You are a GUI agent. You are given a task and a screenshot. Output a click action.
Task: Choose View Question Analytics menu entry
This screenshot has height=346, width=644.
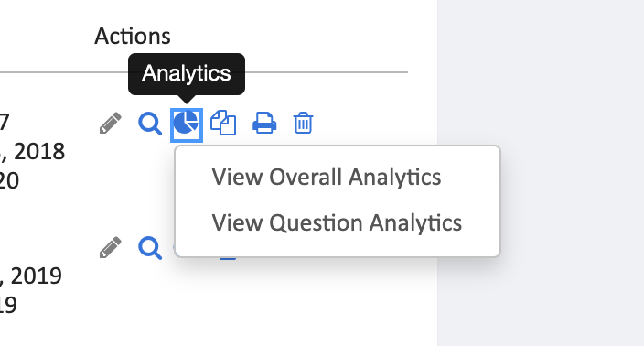click(x=337, y=222)
